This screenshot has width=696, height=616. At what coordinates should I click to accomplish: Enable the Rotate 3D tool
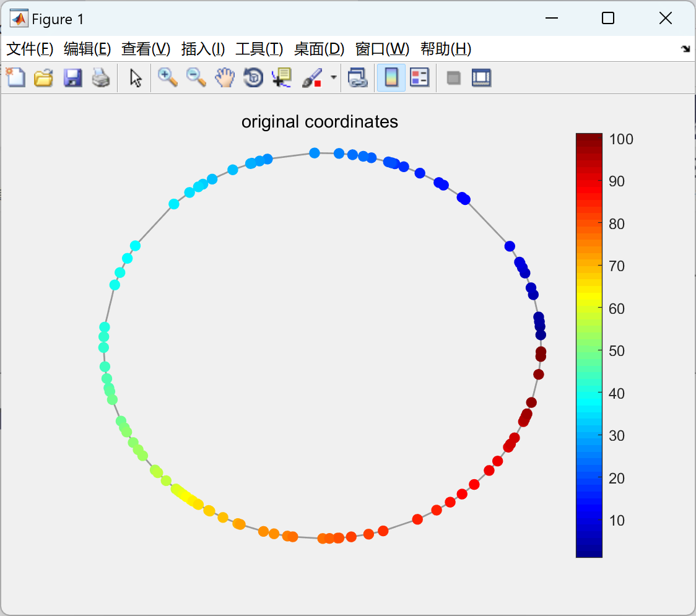[253, 77]
